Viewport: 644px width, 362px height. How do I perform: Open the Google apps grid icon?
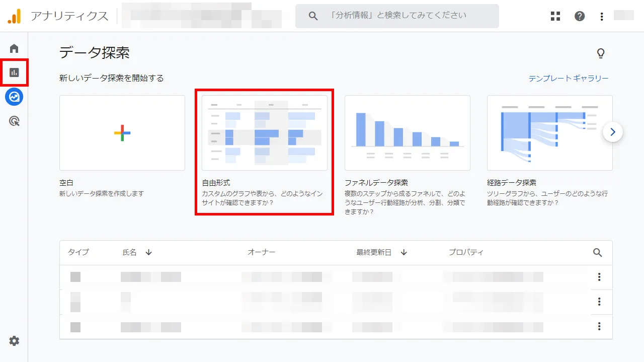pyautogui.click(x=555, y=16)
